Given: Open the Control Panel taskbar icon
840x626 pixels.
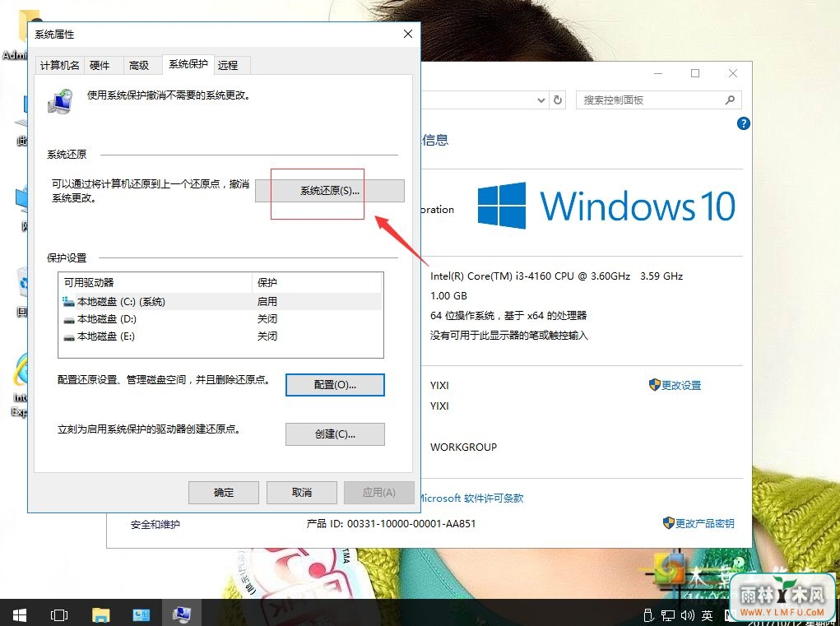Looking at the screenshot, I should (141, 614).
